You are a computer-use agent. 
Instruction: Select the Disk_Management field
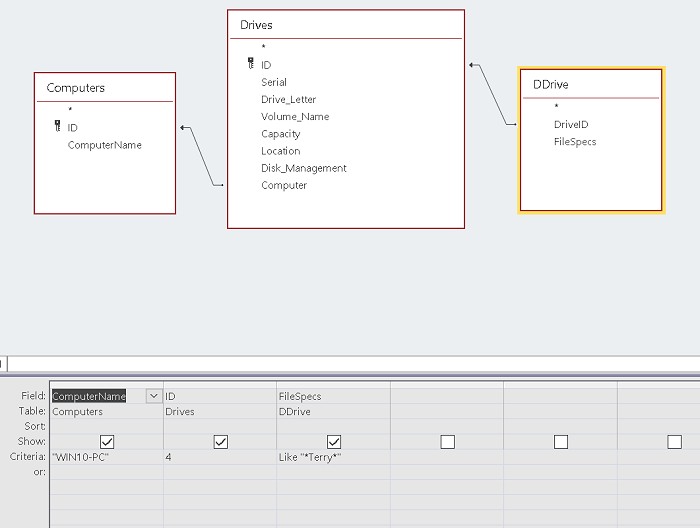pyautogui.click(x=304, y=168)
